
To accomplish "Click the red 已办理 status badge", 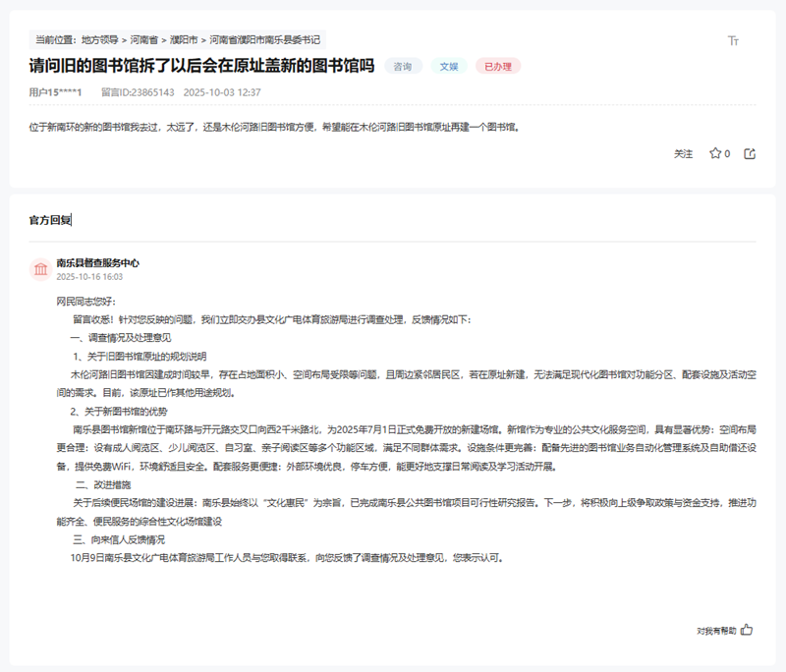I will (497, 66).
